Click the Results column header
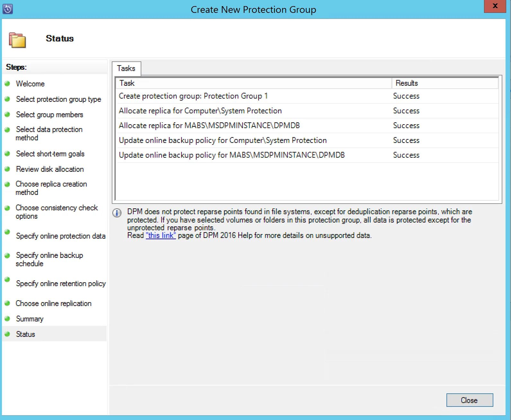The image size is (511, 420). (445, 83)
